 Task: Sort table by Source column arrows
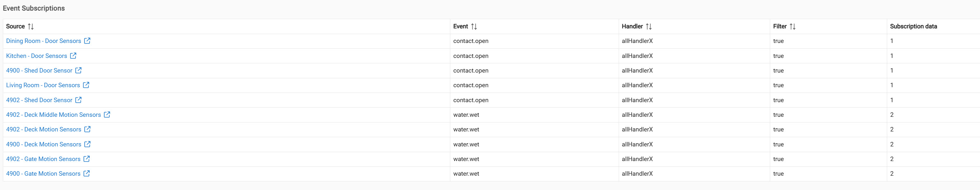click(x=31, y=26)
